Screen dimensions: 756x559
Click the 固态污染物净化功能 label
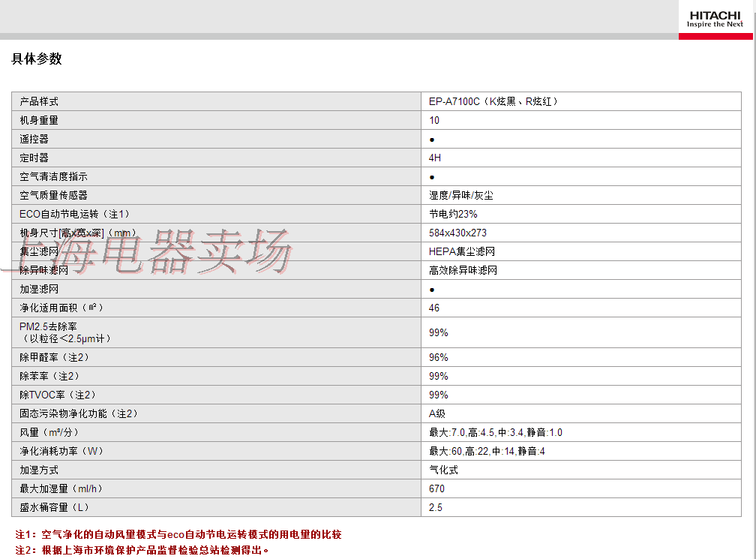pyautogui.click(x=79, y=414)
